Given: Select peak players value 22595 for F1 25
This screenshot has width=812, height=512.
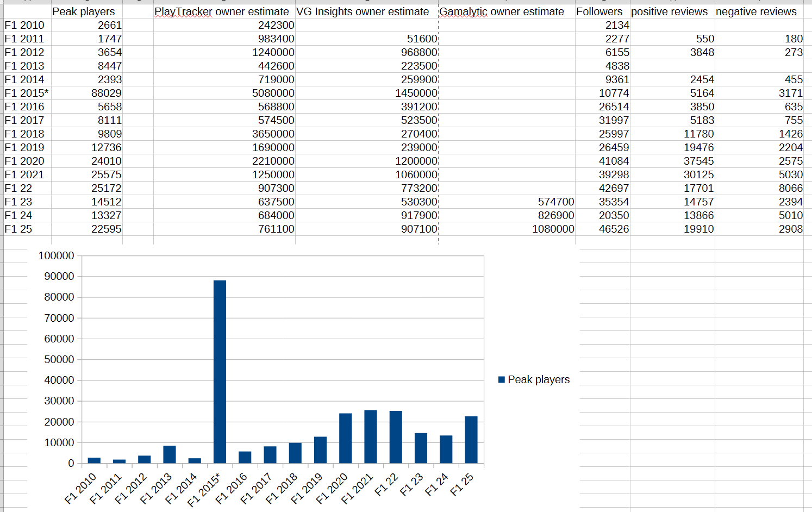Looking at the screenshot, I should click(87, 229).
